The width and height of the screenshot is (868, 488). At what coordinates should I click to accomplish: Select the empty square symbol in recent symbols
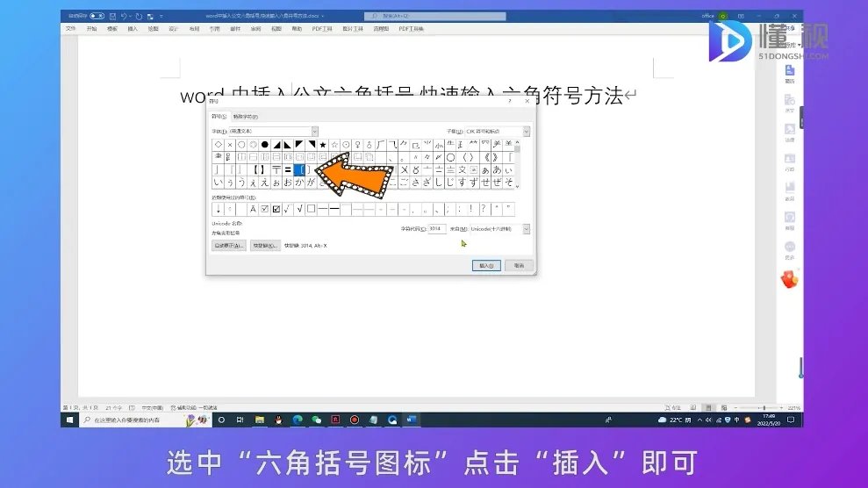click(311, 209)
